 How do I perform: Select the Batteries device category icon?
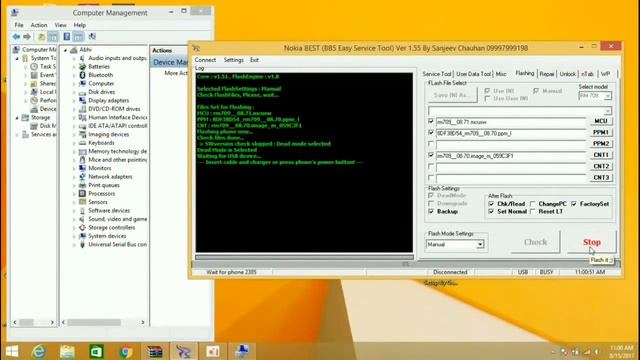click(82, 67)
